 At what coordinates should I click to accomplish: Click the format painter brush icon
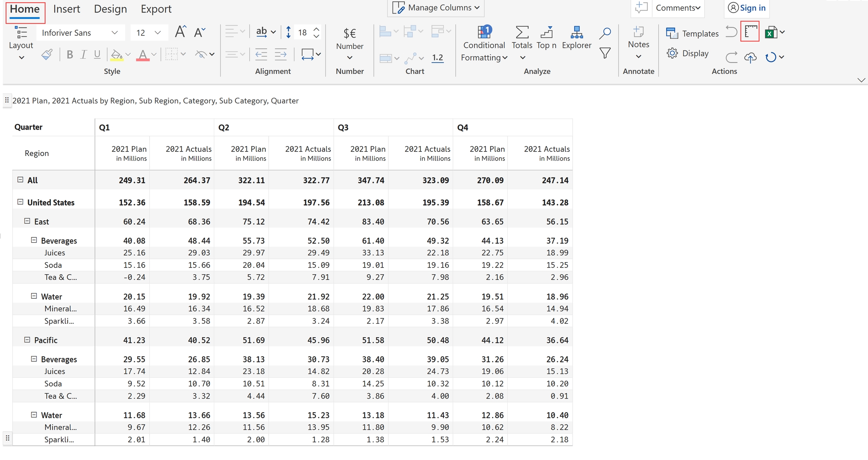[47, 55]
